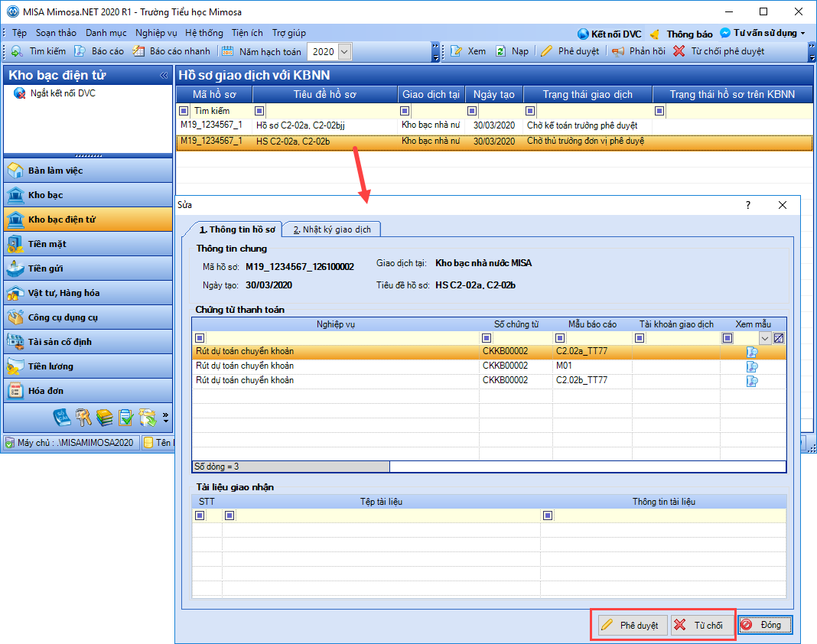The image size is (817, 644).
Task: Open the Tiền lương module
Action: 88,366
